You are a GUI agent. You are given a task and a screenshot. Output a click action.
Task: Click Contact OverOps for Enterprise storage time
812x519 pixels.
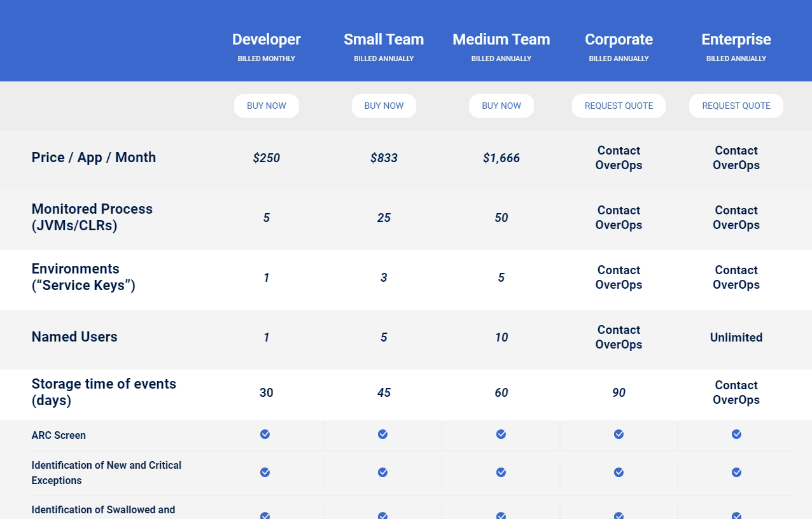coord(736,392)
